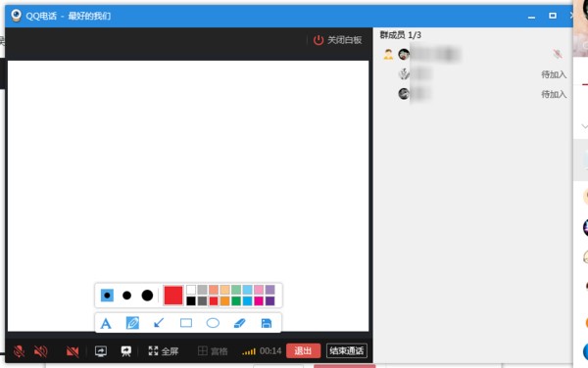Click the 结束通话 button
The image size is (588, 368).
(347, 350)
